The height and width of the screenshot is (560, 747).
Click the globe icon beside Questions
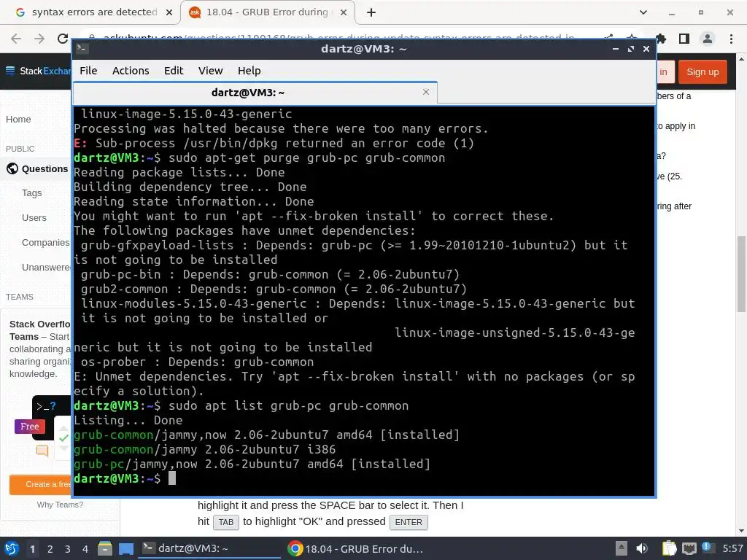pos(12,168)
